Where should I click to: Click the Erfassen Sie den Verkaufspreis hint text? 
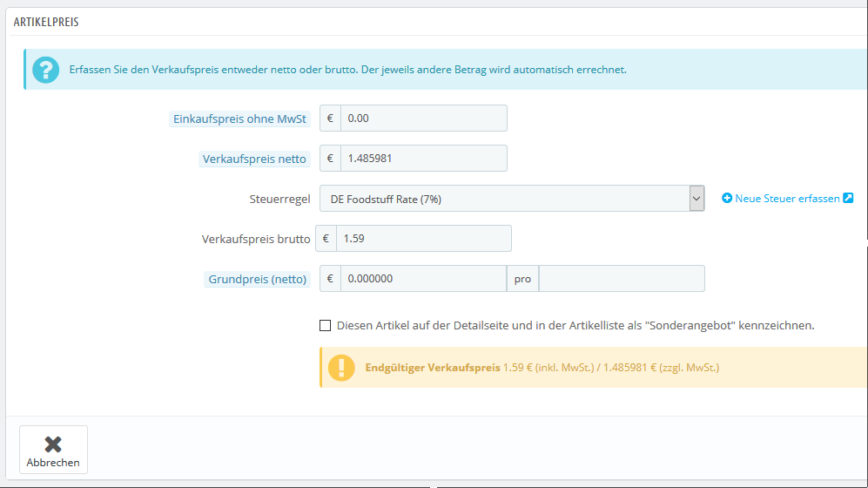click(x=347, y=70)
